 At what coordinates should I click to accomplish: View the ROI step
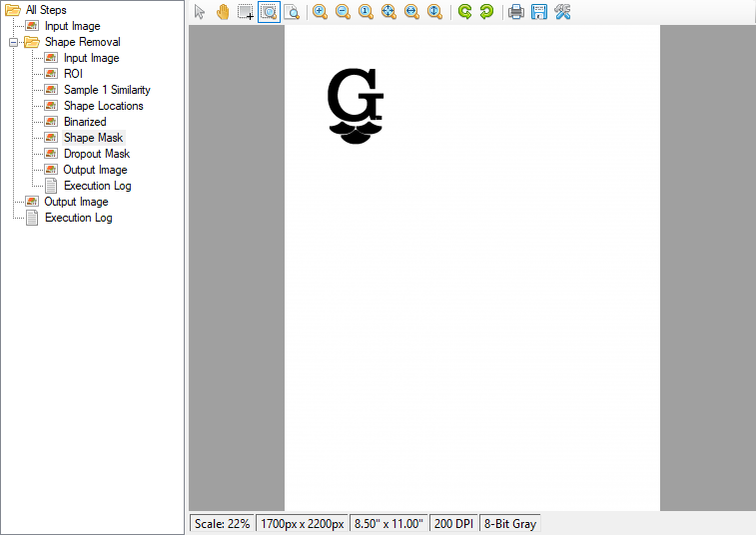tap(73, 74)
